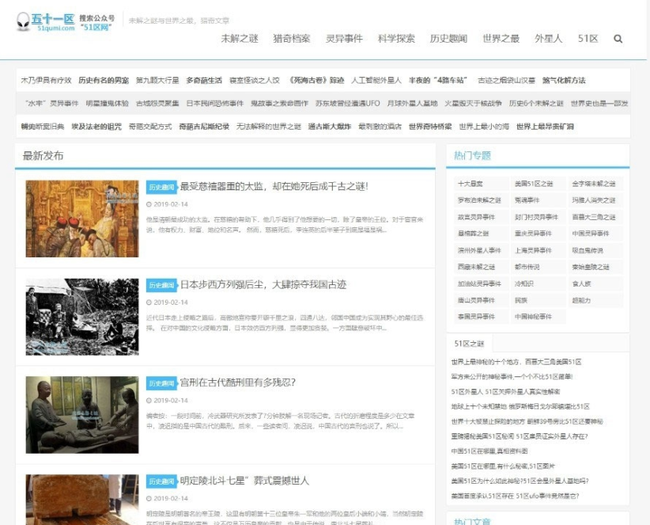Click the 历史趣闻 tag badge on the eunuch article
650x525 pixels.
click(x=160, y=187)
